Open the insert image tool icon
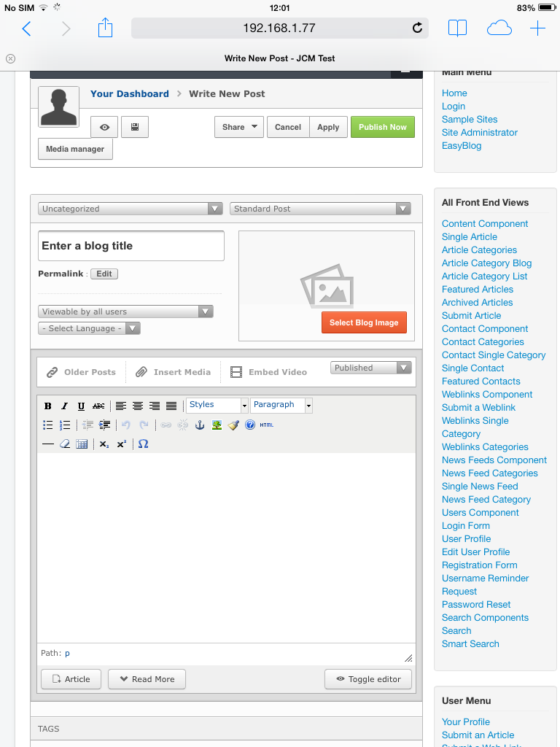The height and width of the screenshot is (747, 560). point(217,425)
